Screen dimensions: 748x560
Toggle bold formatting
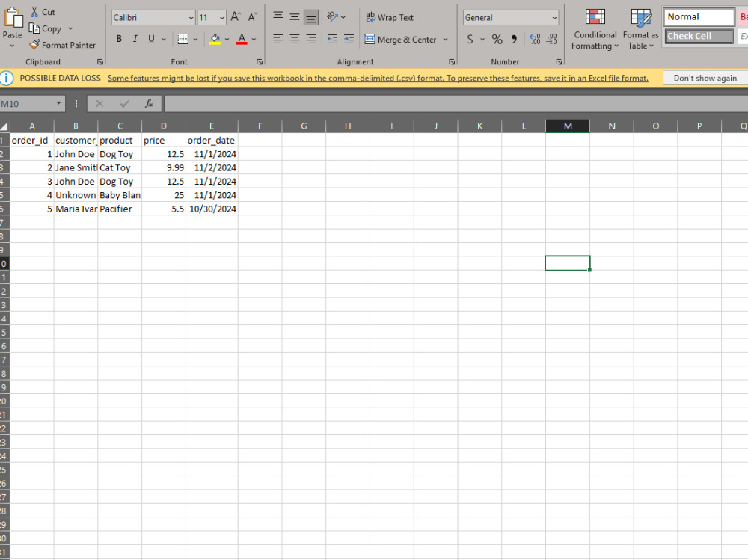pos(119,39)
